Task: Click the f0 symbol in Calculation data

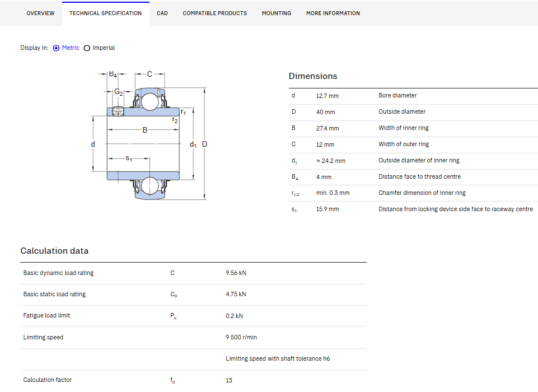Action: (172, 380)
